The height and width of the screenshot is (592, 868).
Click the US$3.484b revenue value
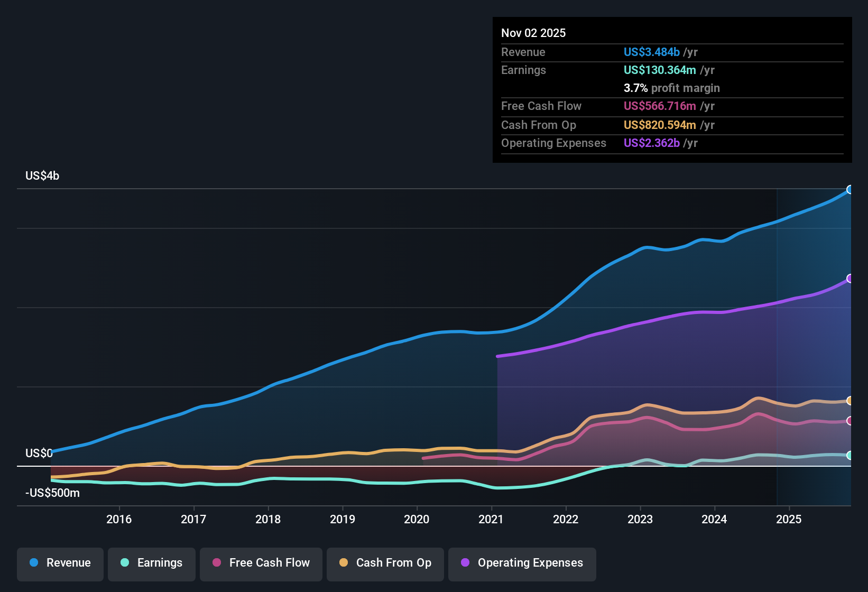coord(651,52)
